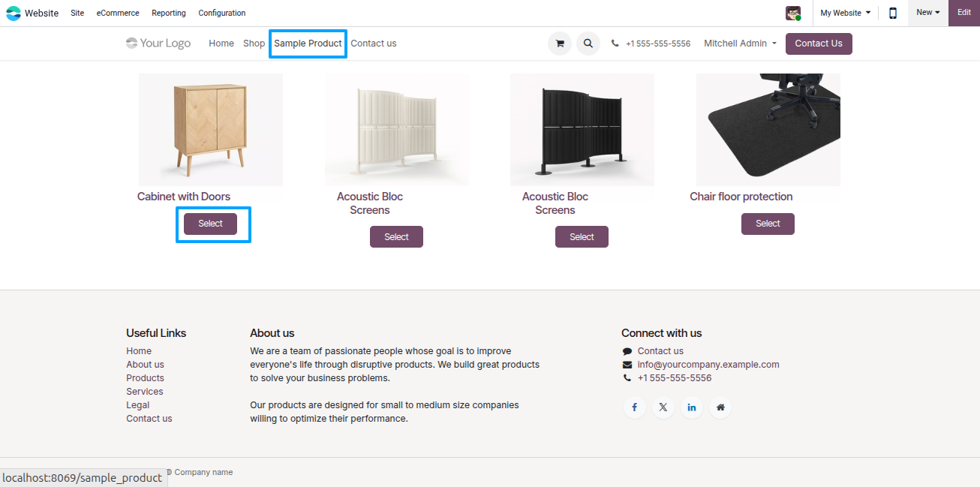The image size is (980, 487).
Task: Toggle mobile preview phone icon
Action: 893,13
